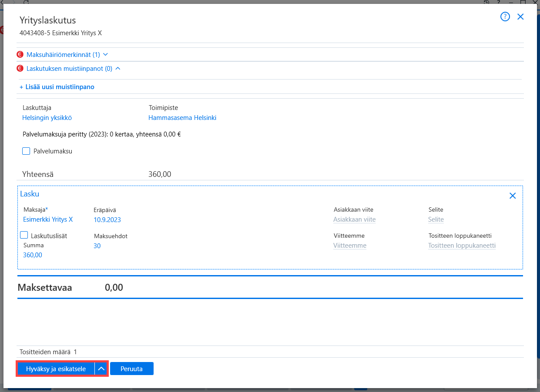This screenshot has height=392, width=540.
Task: Enable the Palvelumaksu checkbox
Action: 26,151
